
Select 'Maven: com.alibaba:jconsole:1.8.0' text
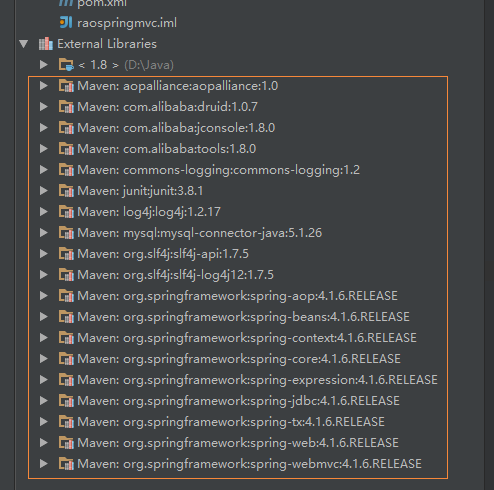(x=176, y=128)
